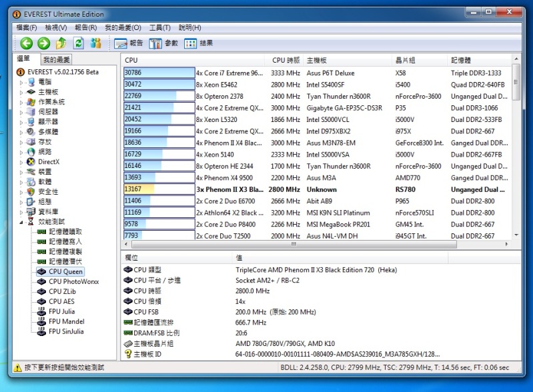
Task: Select the 13167 Phenom II X3 result row
Action: coord(316,189)
